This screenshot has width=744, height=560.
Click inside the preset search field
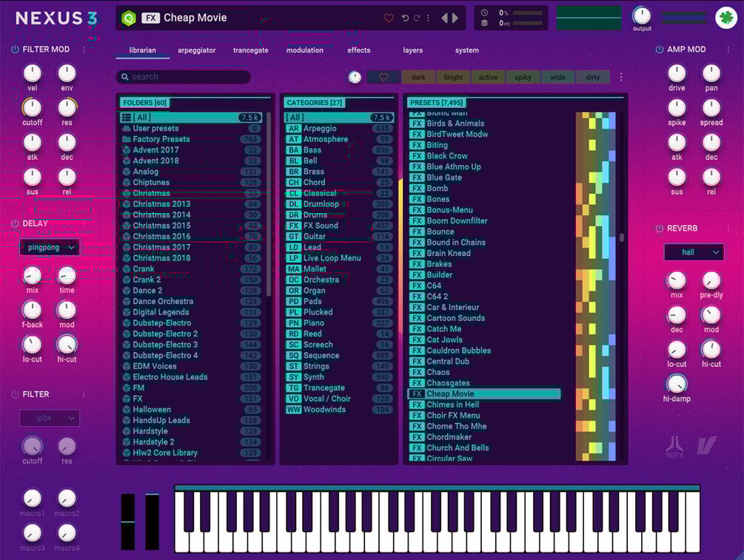[183, 77]
